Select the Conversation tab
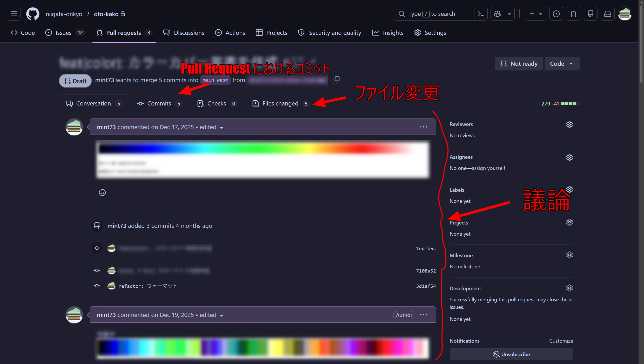 94,103
